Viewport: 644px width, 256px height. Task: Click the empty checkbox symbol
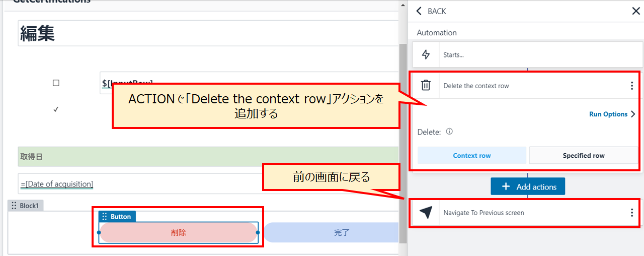point(56,83)
